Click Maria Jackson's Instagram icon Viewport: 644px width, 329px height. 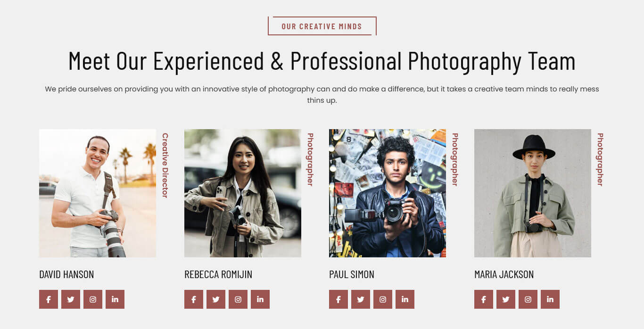point(528,299)
